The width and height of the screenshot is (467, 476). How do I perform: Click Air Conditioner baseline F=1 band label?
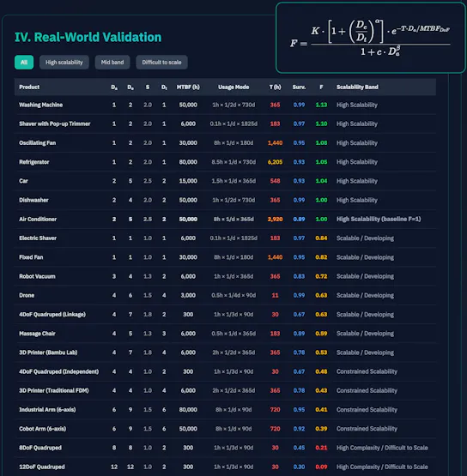pyautogui.click(x=379, y=220)
